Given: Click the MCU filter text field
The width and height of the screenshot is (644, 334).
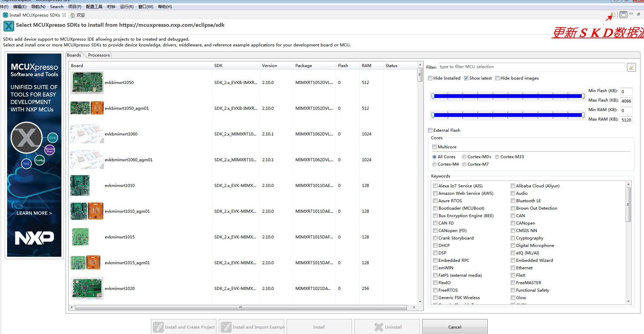Looking at the screenshot, I should (531, 67).
